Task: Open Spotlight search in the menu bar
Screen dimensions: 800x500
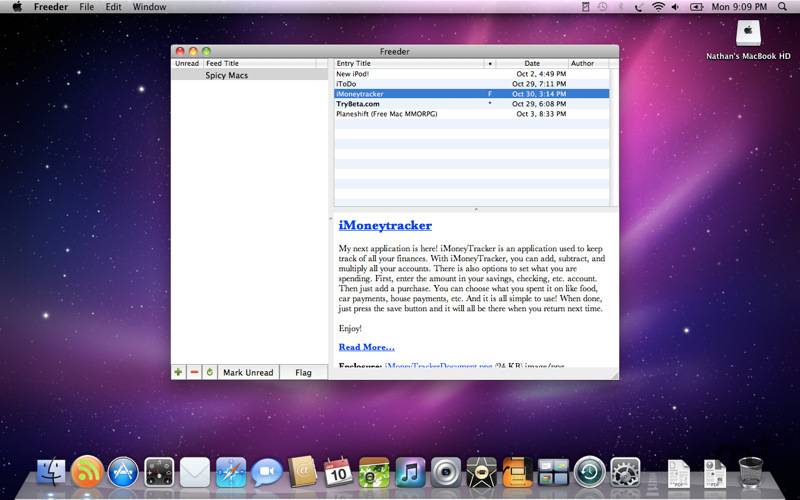Action: pyautogui.click(x=782, y=7)
